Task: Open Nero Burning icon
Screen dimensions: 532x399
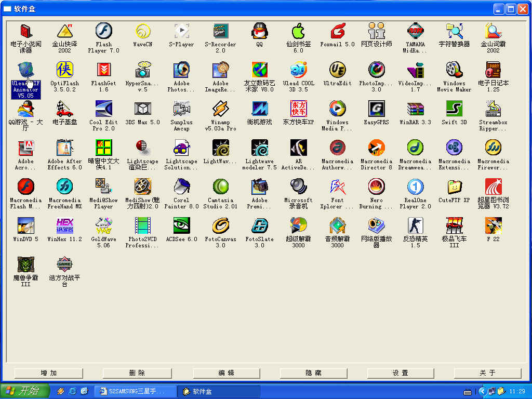Action: coord(376,187)
